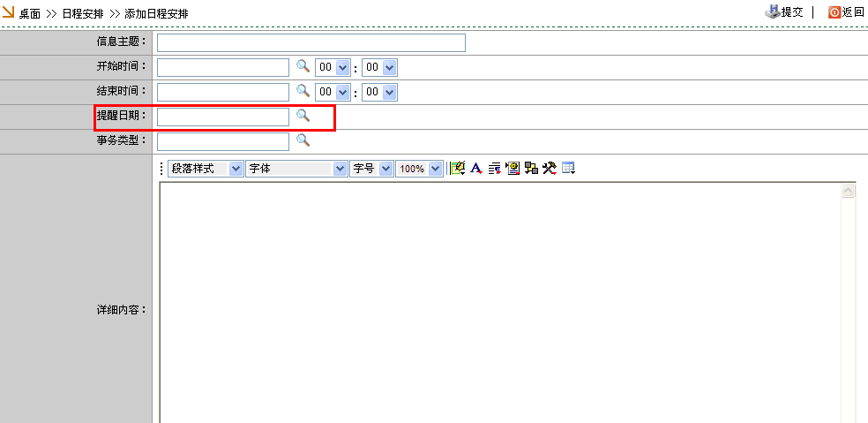
Task: Open the edit/highlight tool menu in editor
Action: click(x=458, y=169)
